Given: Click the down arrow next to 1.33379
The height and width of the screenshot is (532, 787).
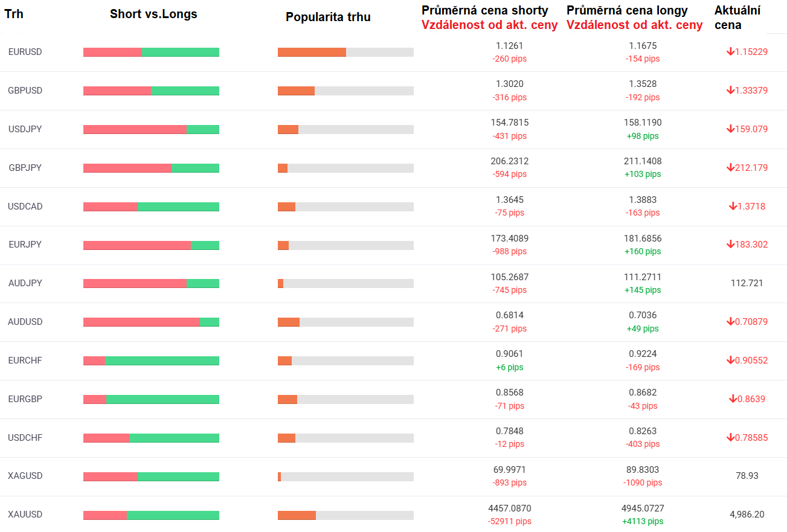Looking at the screenshot, I should [730, 91].
